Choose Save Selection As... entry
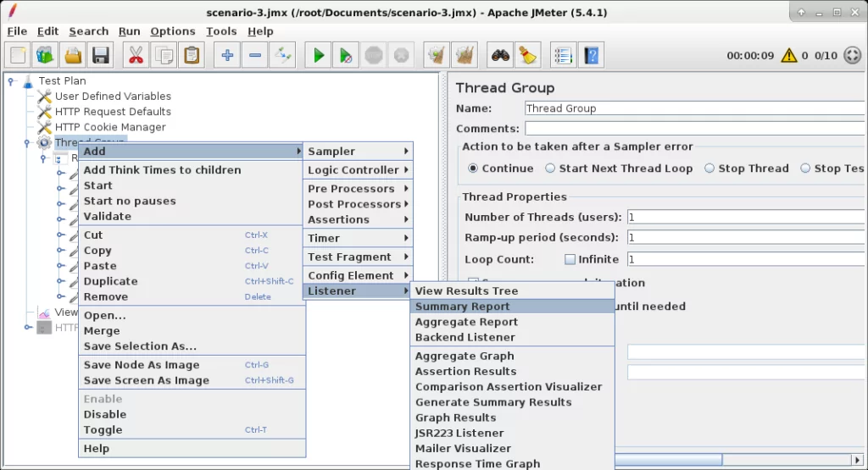868x470 pixels. click(x=192, y=346)
